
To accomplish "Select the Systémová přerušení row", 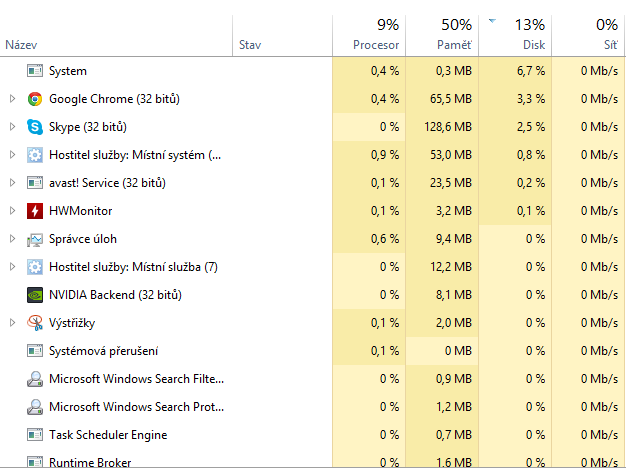I will (103, 351).
